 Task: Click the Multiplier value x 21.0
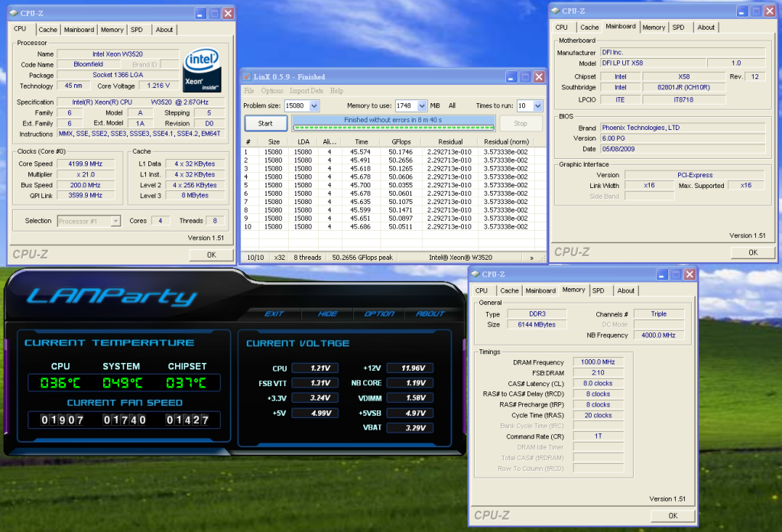click(x=86, y=174)
